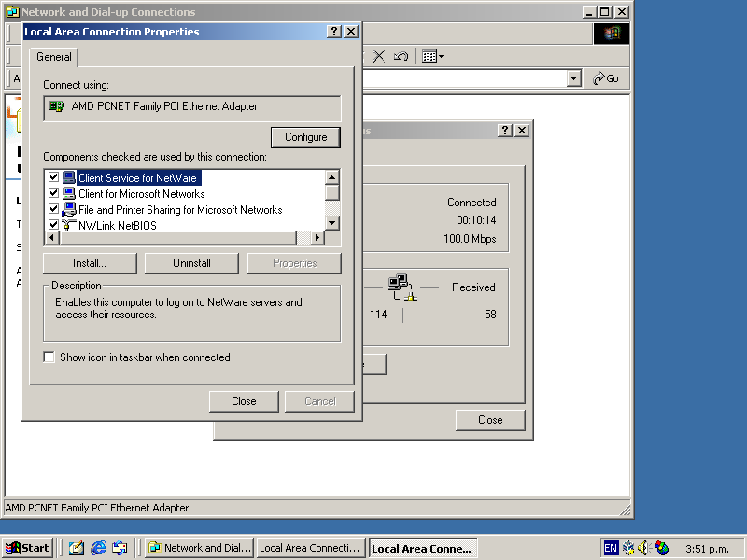The height and width of the screenshot is (560, 747).
Task: Click the NWLink NetBIOS protocol icon
Action: 69,225
